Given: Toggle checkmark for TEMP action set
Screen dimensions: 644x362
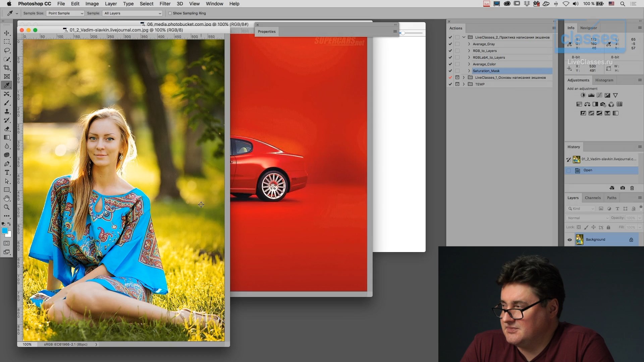Looking at the screenshot, I should (x=450, y=84).
